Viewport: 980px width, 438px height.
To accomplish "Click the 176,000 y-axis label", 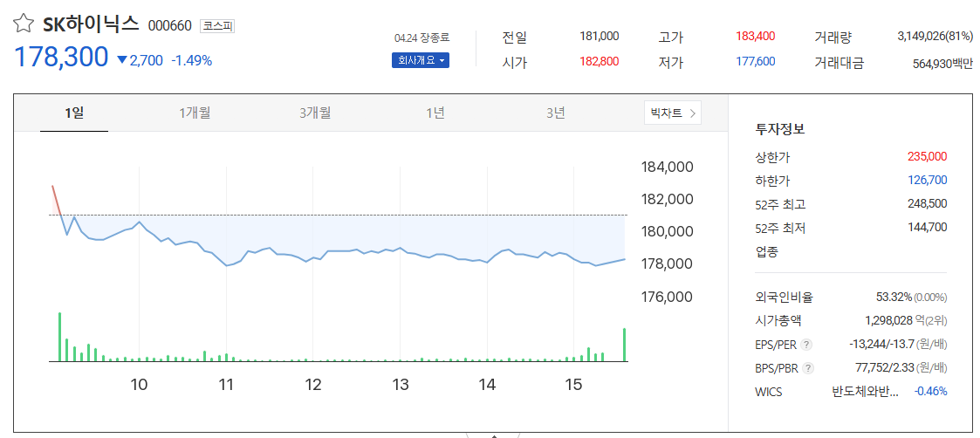I will (x=667, y=296).
